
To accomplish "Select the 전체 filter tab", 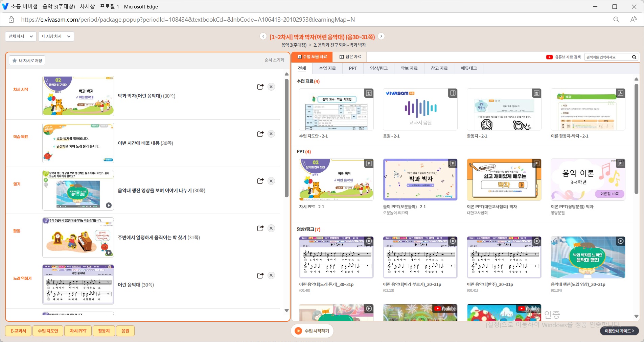I will click(302, 68).
